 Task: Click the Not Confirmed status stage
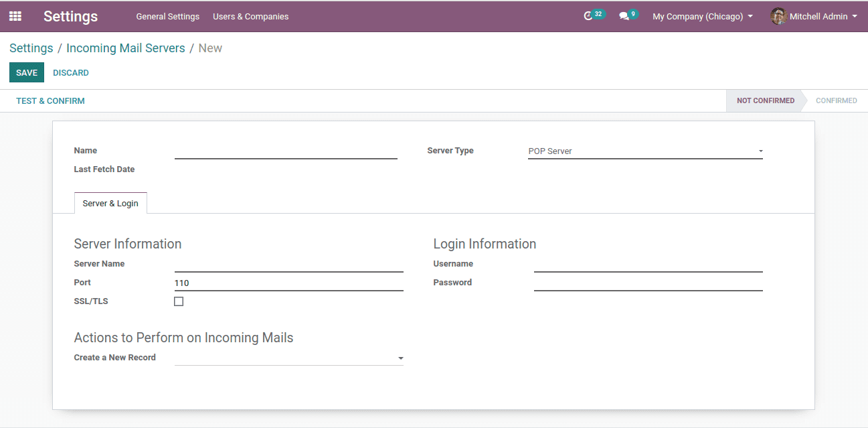click(765, 100)
